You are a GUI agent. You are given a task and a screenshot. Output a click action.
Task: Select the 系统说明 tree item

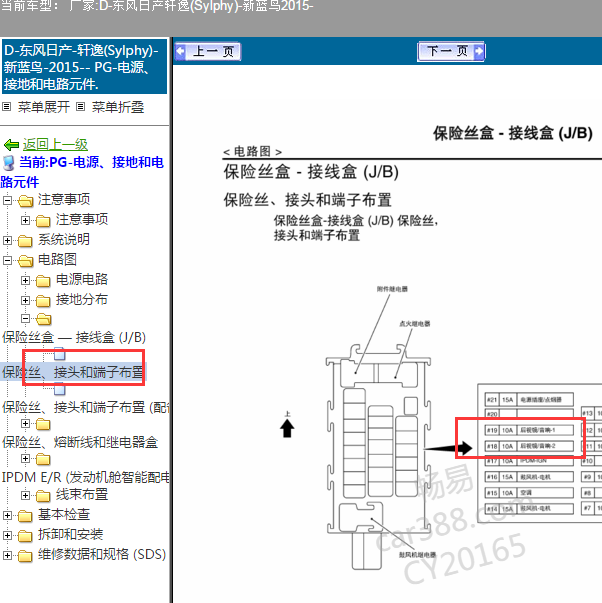coord(64,240)
